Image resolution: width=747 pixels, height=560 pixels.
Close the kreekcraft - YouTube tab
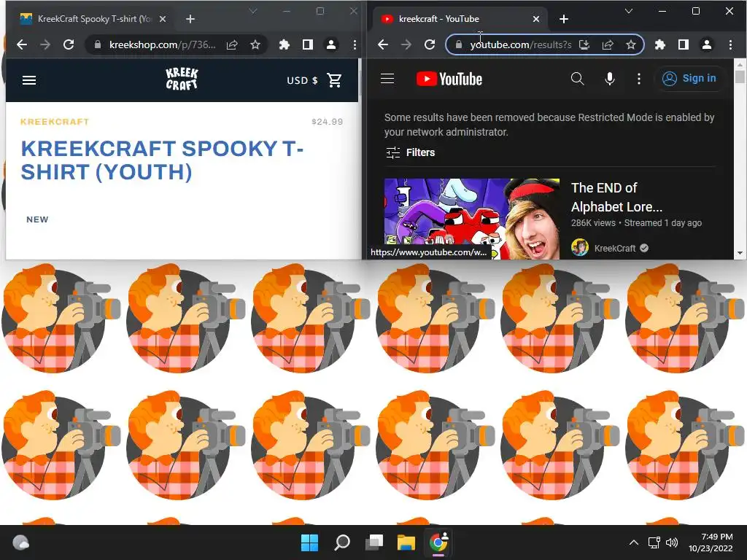[x=536, y=19]
